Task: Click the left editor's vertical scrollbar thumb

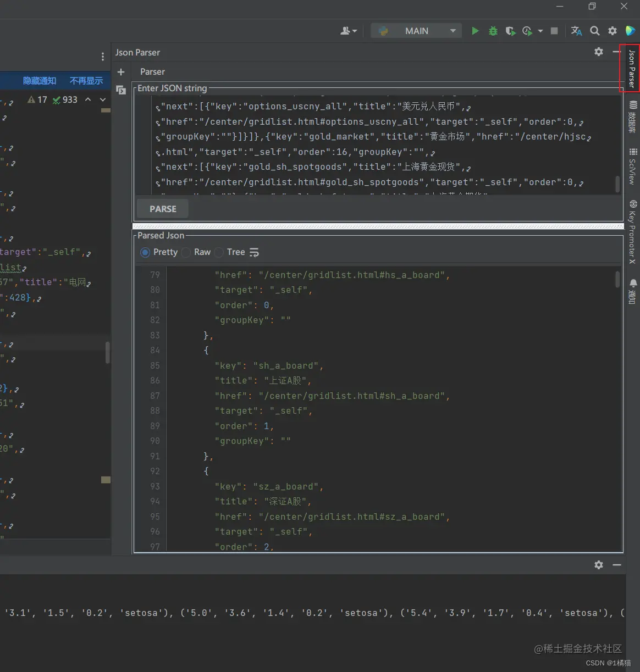Action: tap(108, 352)
